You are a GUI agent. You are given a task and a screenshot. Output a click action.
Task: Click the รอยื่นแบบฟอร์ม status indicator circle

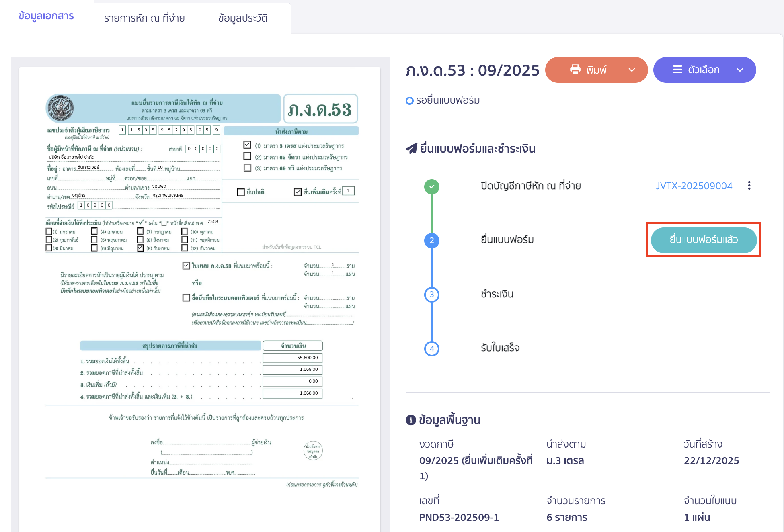(410, 100)
